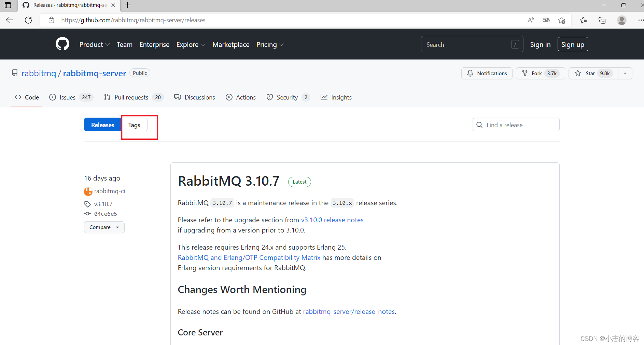The width and height of the screenshot is (644, 345).
Task: Open the Marketplace page
Action: (x=231, y=44)
